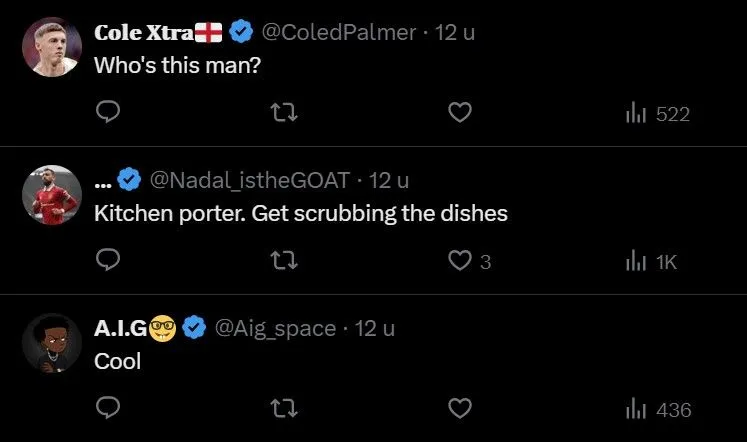Visit the @Aig_space handle
This screenshot has height=442, width=747.
275,328
